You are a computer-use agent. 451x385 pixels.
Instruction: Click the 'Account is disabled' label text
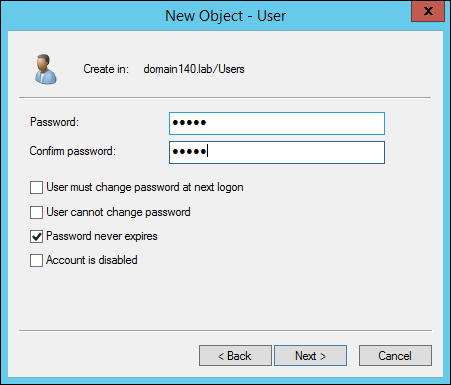pos(92,260)
